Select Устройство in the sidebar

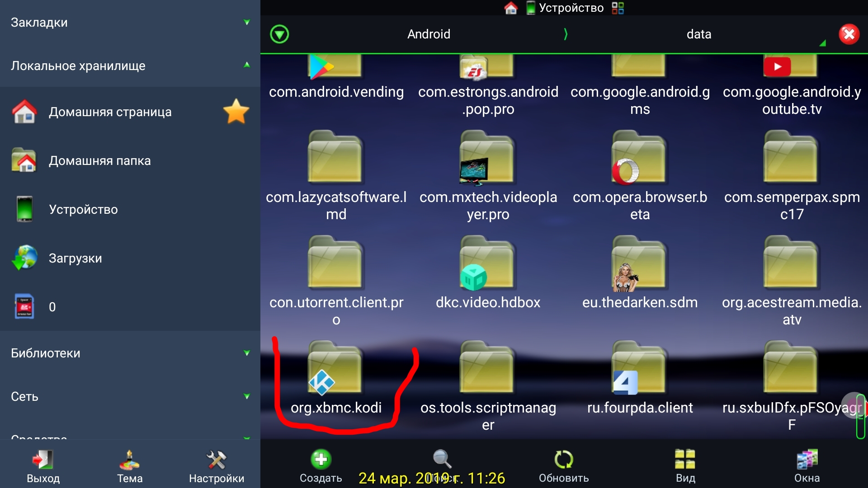tap(130, 209)
